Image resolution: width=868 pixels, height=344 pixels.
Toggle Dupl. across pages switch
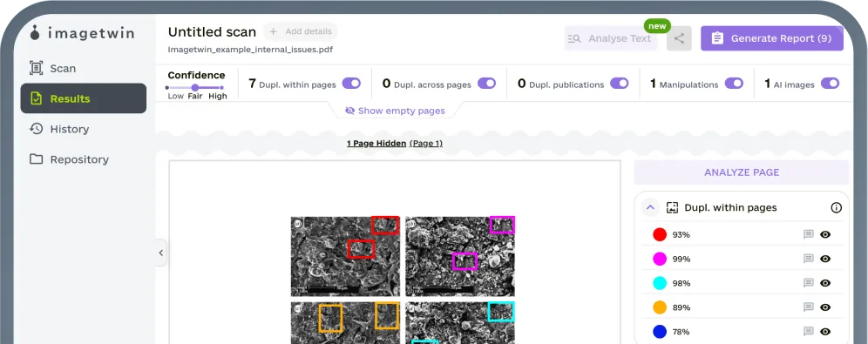pos(486,84)
